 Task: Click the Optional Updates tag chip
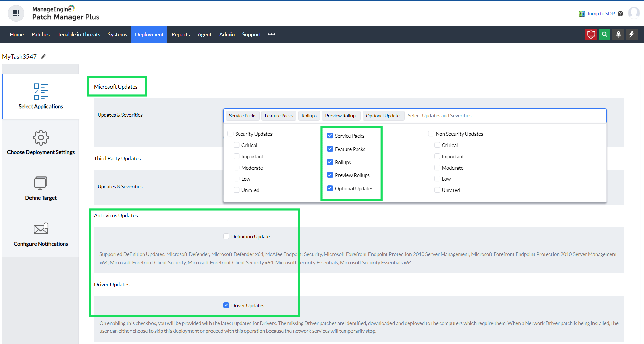384,116
